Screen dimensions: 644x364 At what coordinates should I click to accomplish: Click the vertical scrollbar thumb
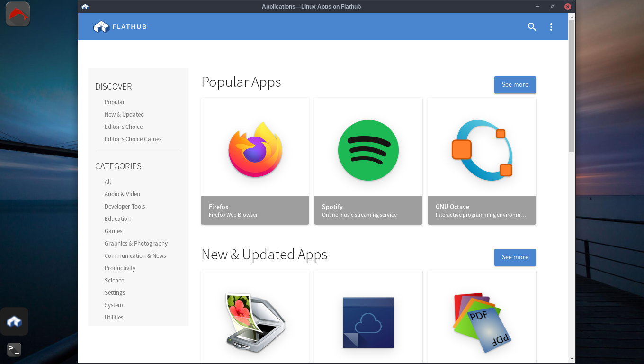(x=572, y=86)
